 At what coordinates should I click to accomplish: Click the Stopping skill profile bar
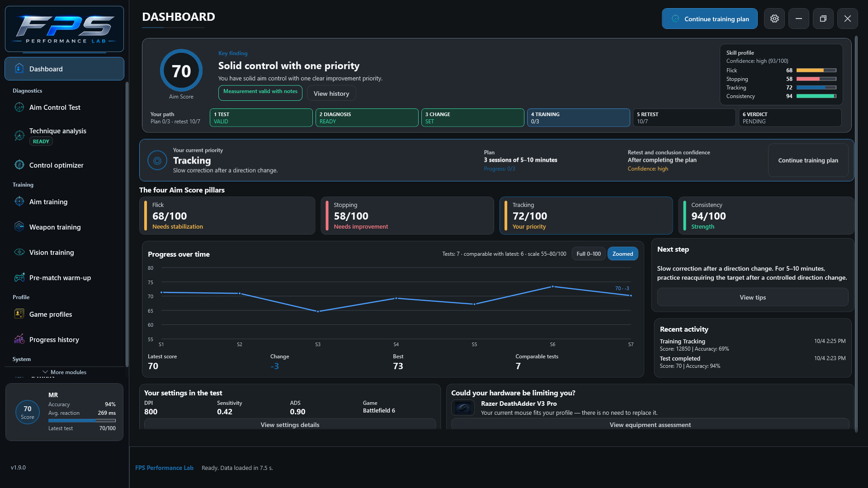pyautogui.click(x=816, y=79)
